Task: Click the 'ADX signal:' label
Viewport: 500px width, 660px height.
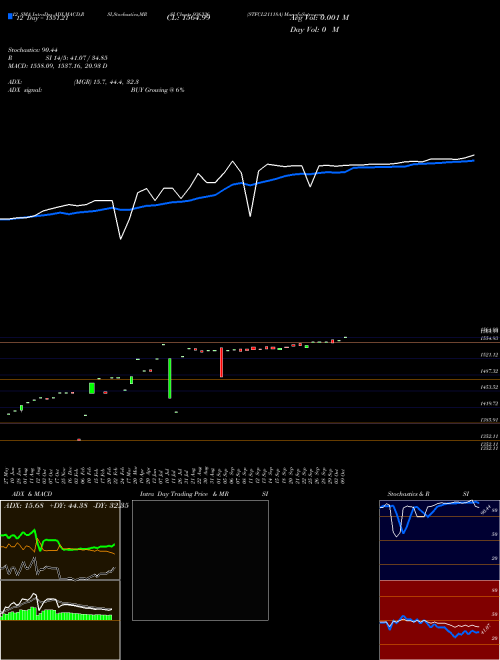Action: tap(25, 90)
